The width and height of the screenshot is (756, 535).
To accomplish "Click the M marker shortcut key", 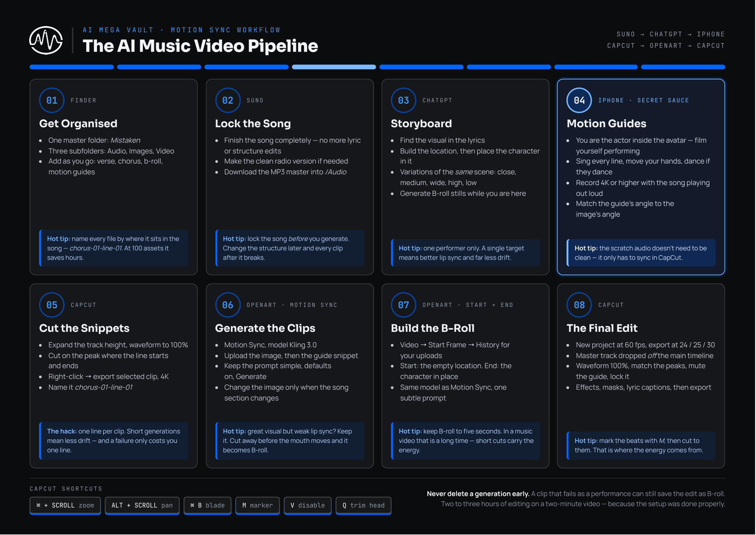I will click(258, 505).
